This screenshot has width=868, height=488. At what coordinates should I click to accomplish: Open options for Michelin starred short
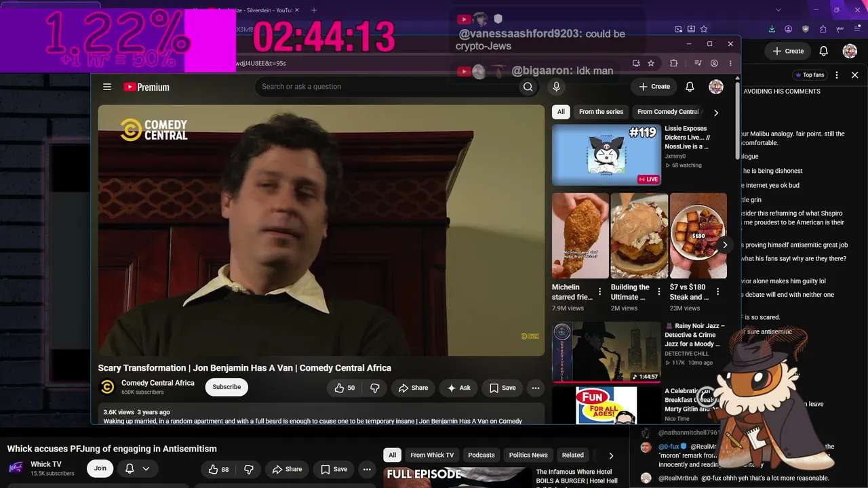pyautogui.click(x=599, y=292)
